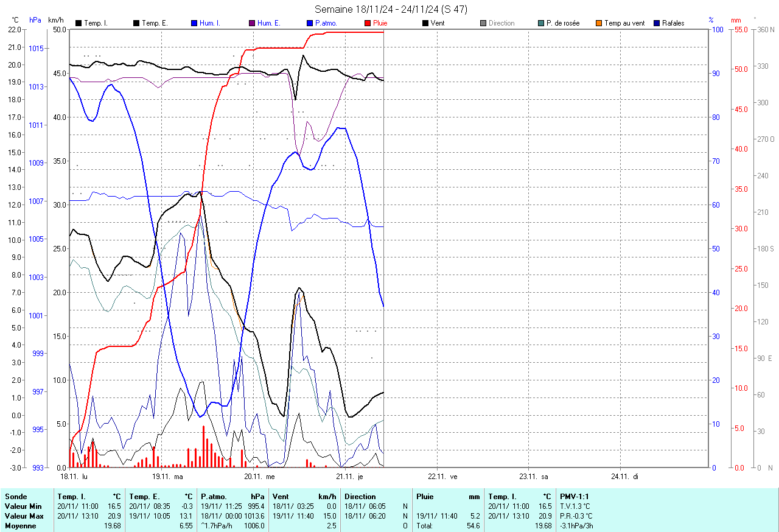Click the '19/11/ 10:05' maximum time cell
The image size is (779, 532).
[149, 516]
